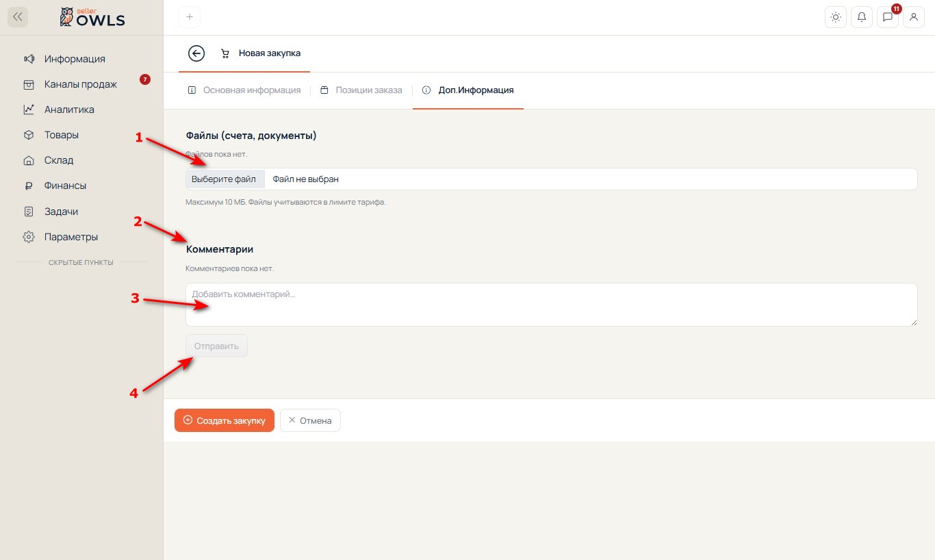This screenshot has height=560, width=935.
Task: Click the Комментарии heading
Action: coord(220,249)
